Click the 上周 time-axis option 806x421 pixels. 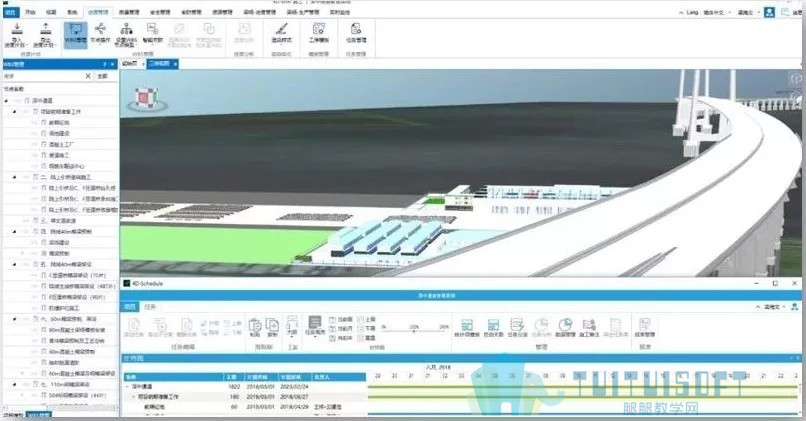tap(368, 320)
